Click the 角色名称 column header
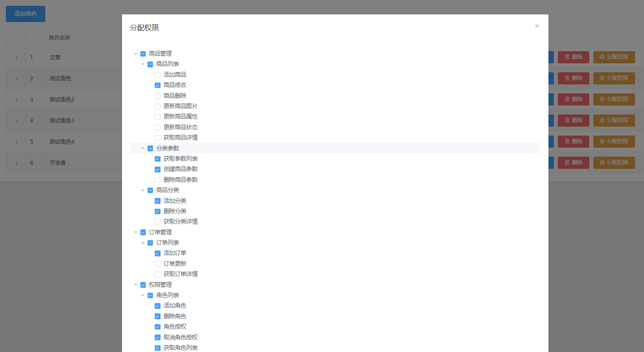Screen dimensions: 644x352 click(x=60, y=38)
